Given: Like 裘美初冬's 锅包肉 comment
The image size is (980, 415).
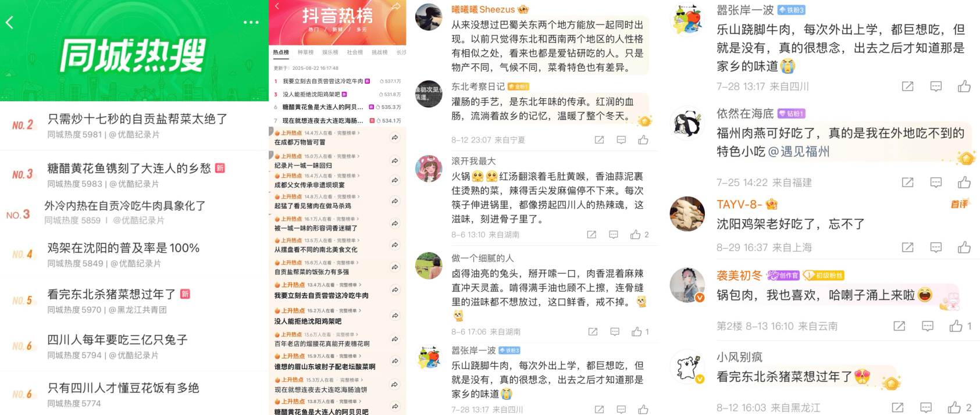Looking at the screenshot, I should 956,326.
